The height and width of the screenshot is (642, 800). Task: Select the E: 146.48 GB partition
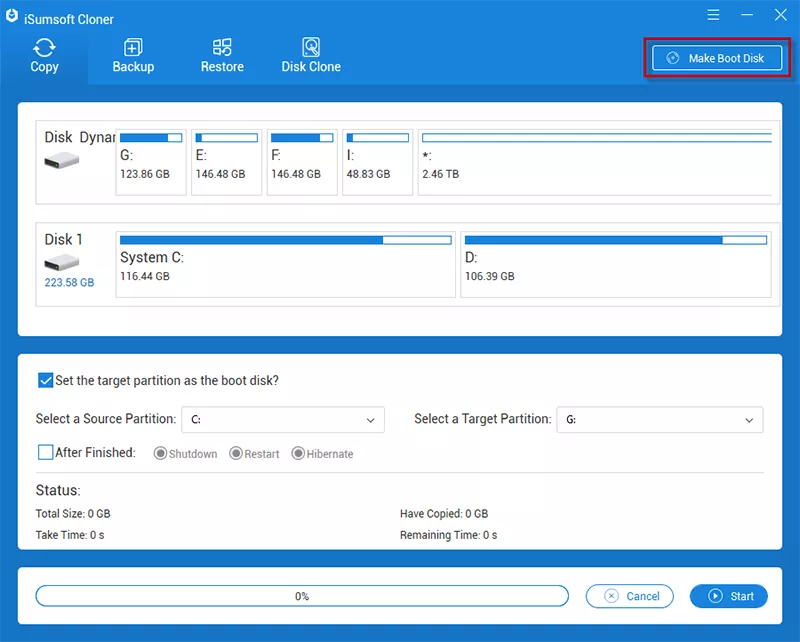tap(227, 162)
